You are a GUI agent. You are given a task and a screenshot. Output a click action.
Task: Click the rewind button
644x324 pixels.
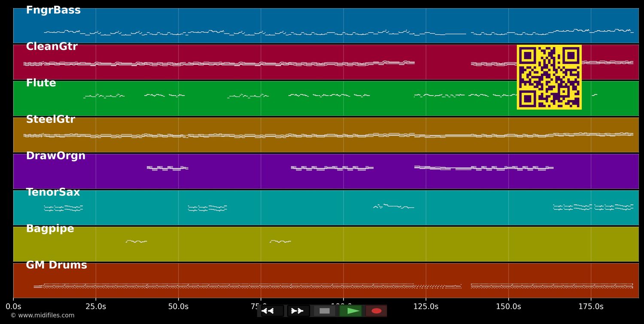point(272,311)
